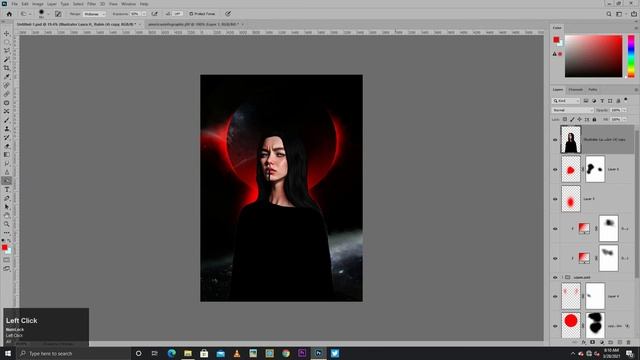Screen dimensions: 640x360
Task: Hide the Layer 5 red spot layer
Action: pos(555,199)
